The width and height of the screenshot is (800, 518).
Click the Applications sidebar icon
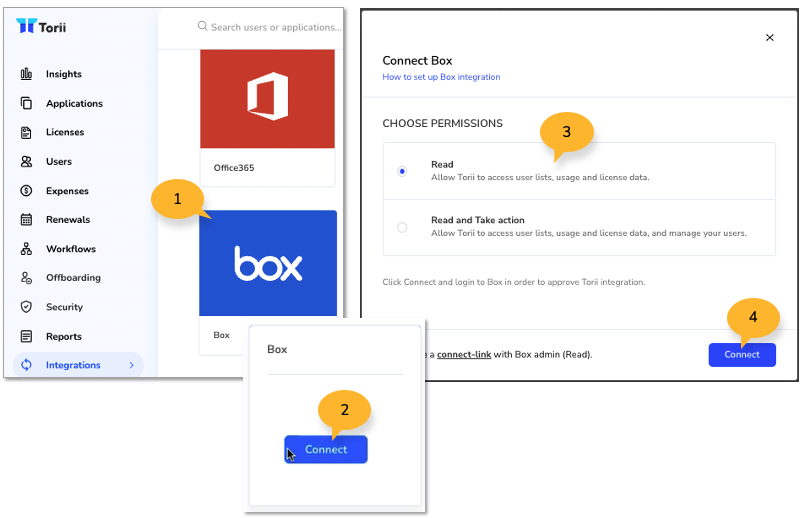click(26, 103)
